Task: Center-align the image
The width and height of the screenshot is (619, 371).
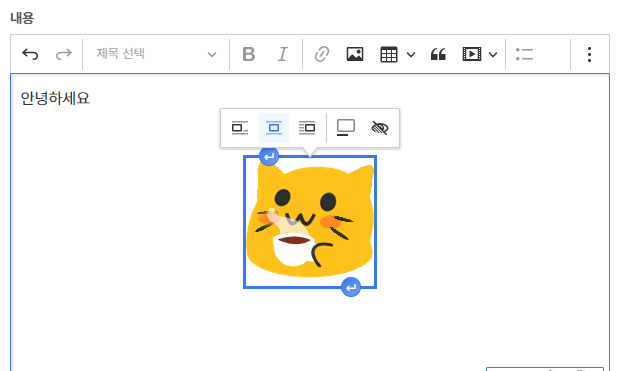Action: click(274, 128)
